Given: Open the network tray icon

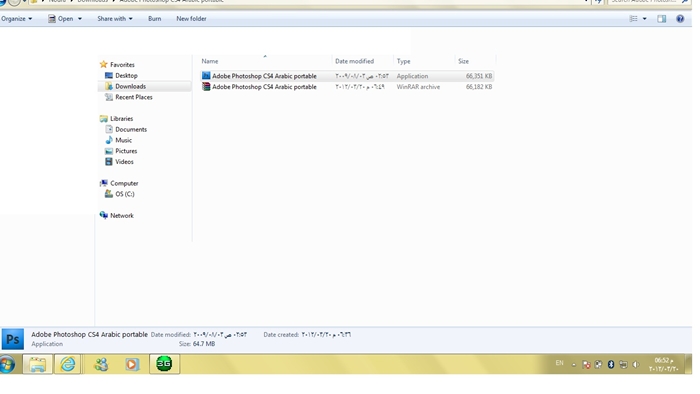Looking at the screenshot, I should pyautogui.click(x=623, y=365).
